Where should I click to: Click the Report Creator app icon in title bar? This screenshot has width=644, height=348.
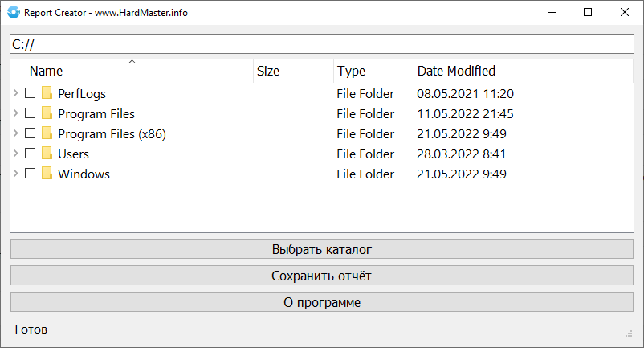pyautogui.click(x=12, y=13)
